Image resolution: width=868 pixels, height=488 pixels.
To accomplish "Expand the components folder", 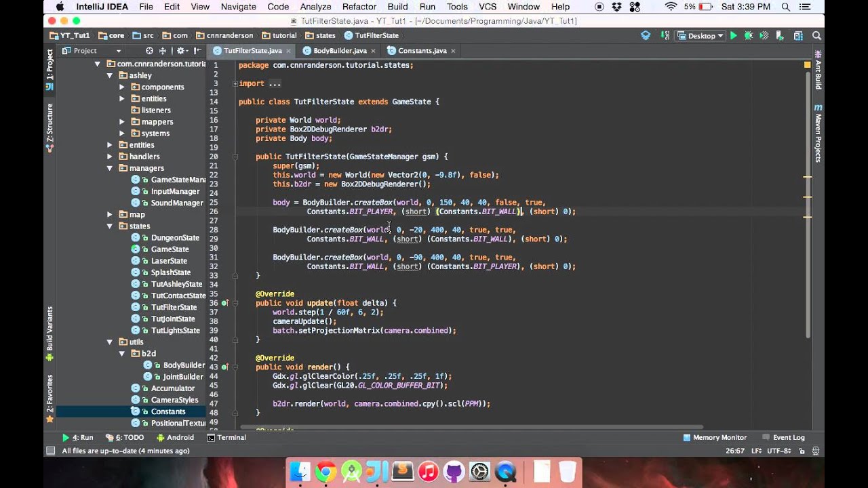I will (x=122, y=87).
